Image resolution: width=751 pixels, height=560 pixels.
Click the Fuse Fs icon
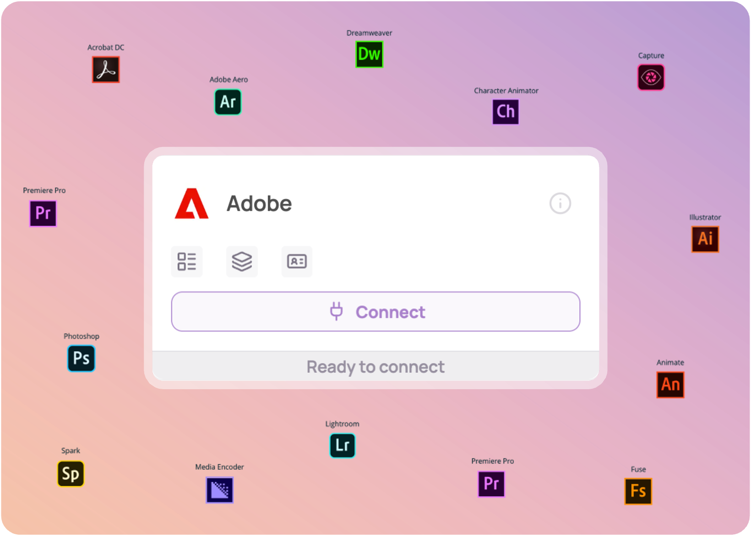coord(638,491)
